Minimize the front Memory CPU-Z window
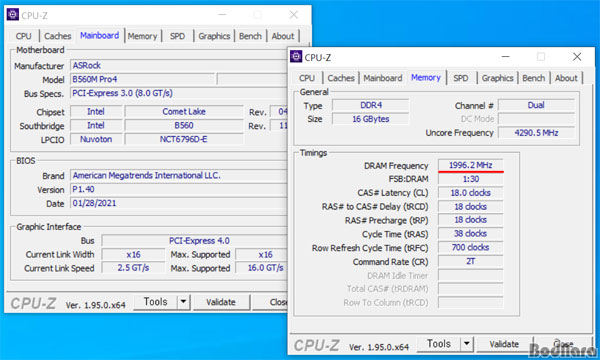The image size is (600, 360). 505,57
